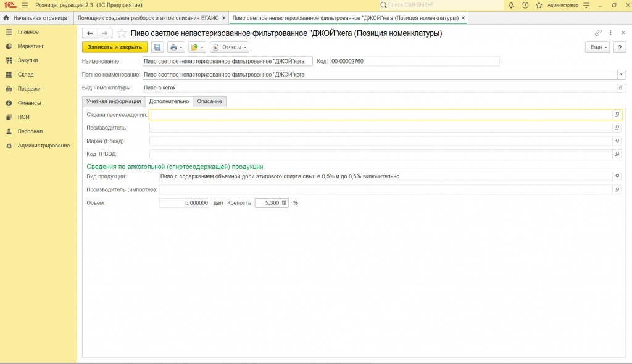
Task: Click the Код field 00-00002760
Action: pos(415,61)
